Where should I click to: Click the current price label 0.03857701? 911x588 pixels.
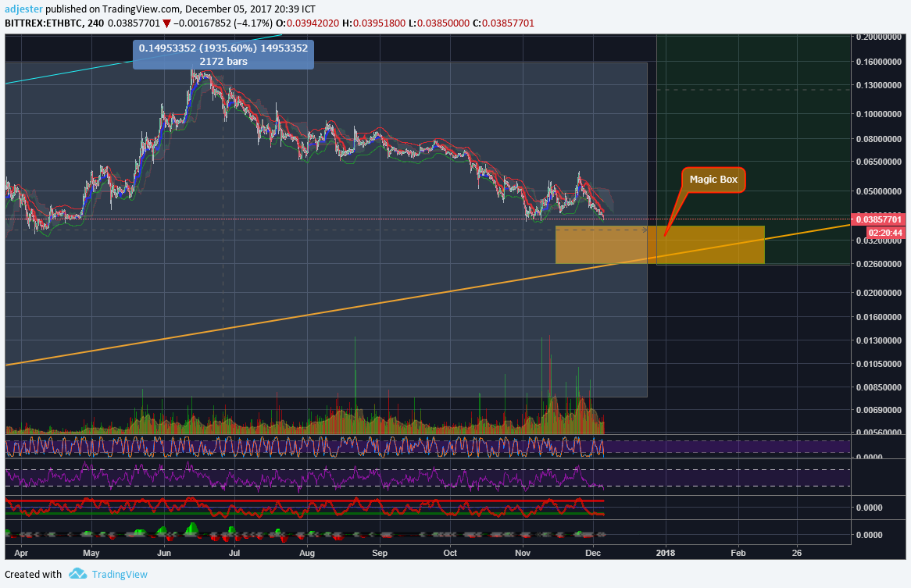878,219
